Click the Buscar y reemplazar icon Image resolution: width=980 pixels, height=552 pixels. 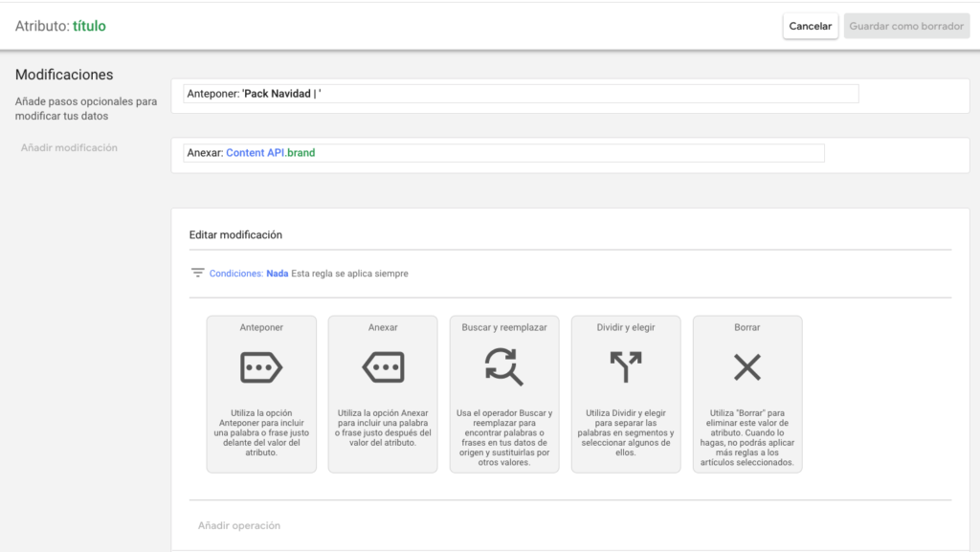coord(503,366)
